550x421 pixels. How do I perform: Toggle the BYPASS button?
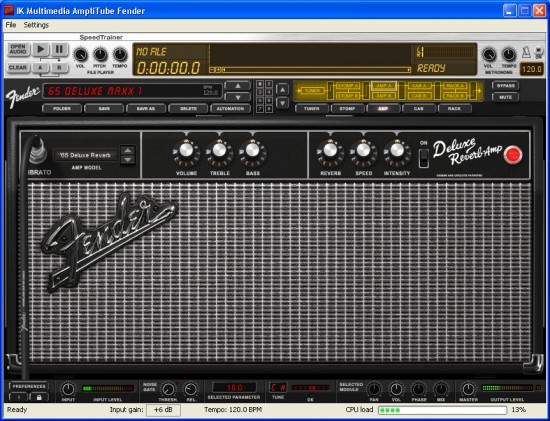(505, 86)
